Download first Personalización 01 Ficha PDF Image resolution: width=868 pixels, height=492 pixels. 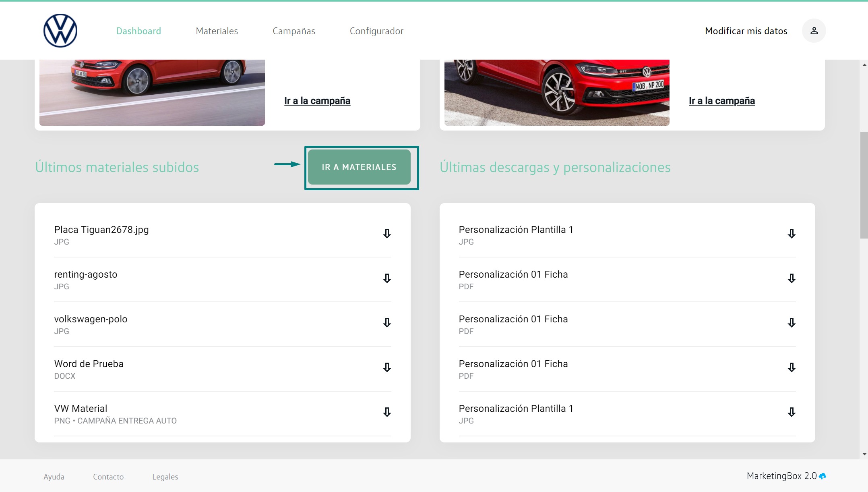click(792, 279)
